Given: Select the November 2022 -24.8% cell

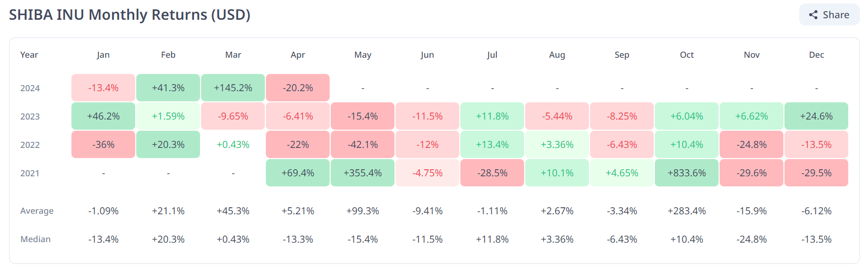Looking at the screenshot, I should [x=752, y=144].
